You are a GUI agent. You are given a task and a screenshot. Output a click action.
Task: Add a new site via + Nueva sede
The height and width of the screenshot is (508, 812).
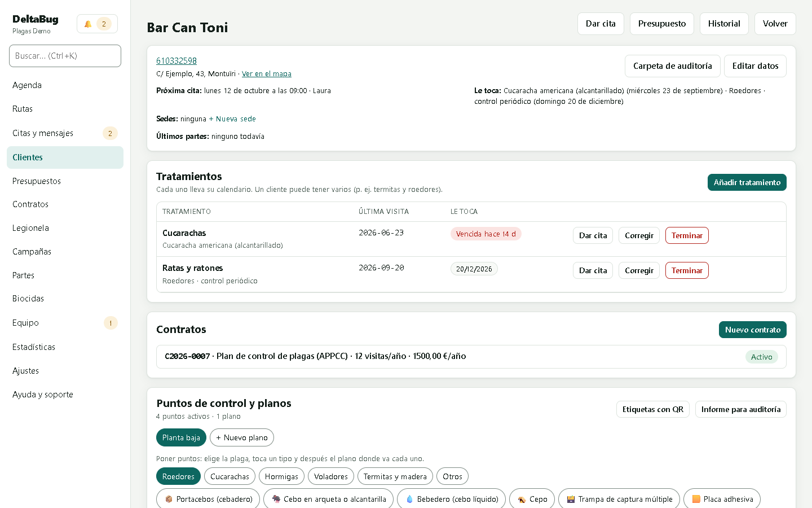232,119
